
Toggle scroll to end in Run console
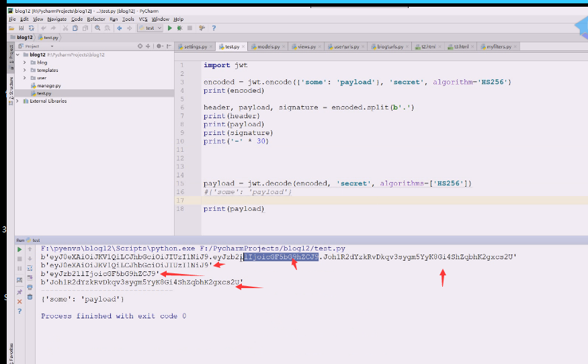coord(30,278)
